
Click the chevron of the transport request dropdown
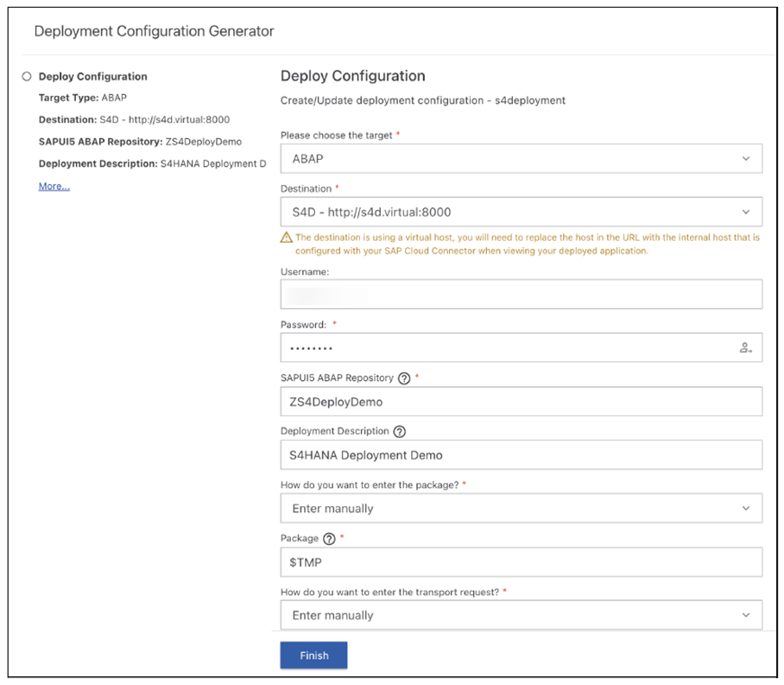click(745, 615)
